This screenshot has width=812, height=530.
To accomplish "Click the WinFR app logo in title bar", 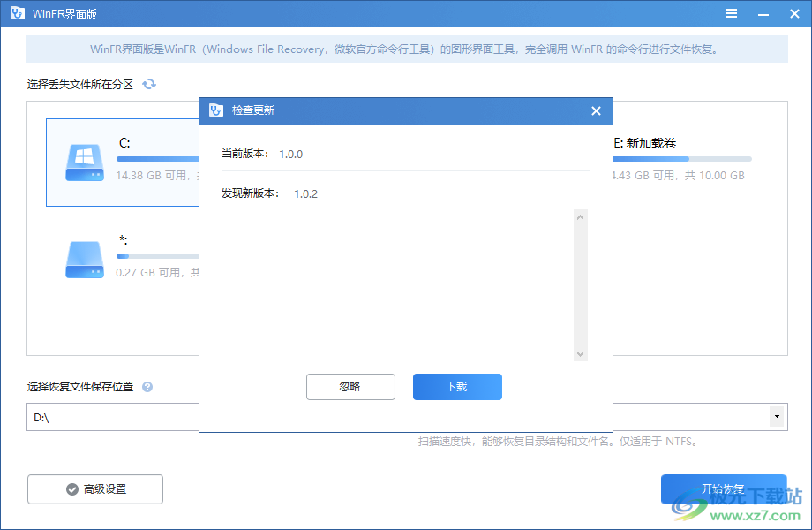I will [x=17, y=13].
